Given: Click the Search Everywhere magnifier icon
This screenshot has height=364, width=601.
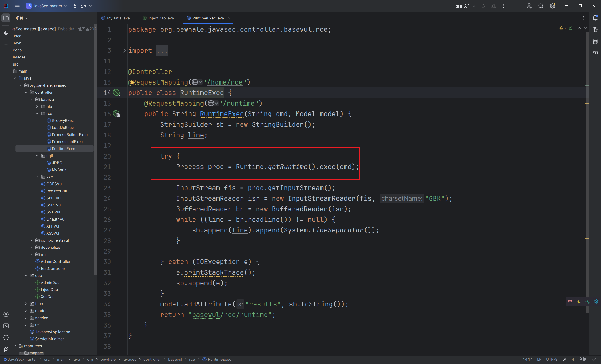Looking at the screenshot, I should [x=541, y=6].
